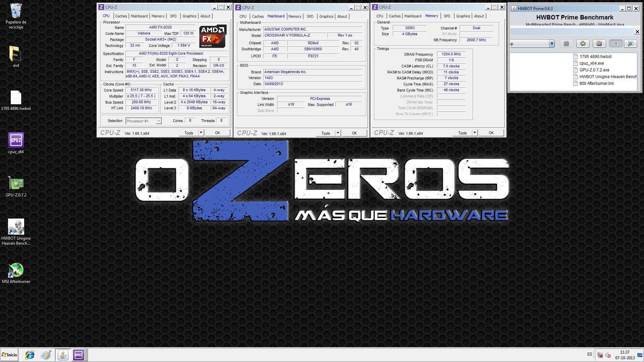This screenshot has height=362, width=644.
Task: Open SPD tab in middle CPU-Z window
Action: [310, 16]
